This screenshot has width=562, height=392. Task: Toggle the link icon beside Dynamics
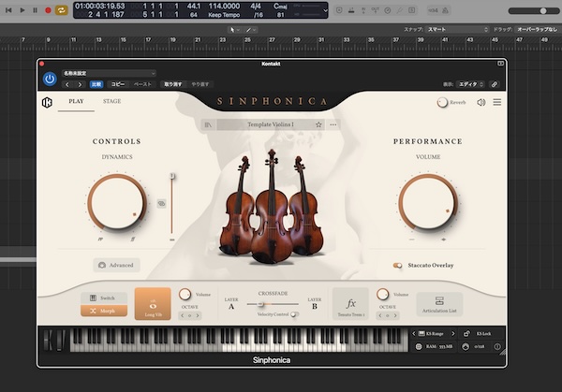[162, 203]
